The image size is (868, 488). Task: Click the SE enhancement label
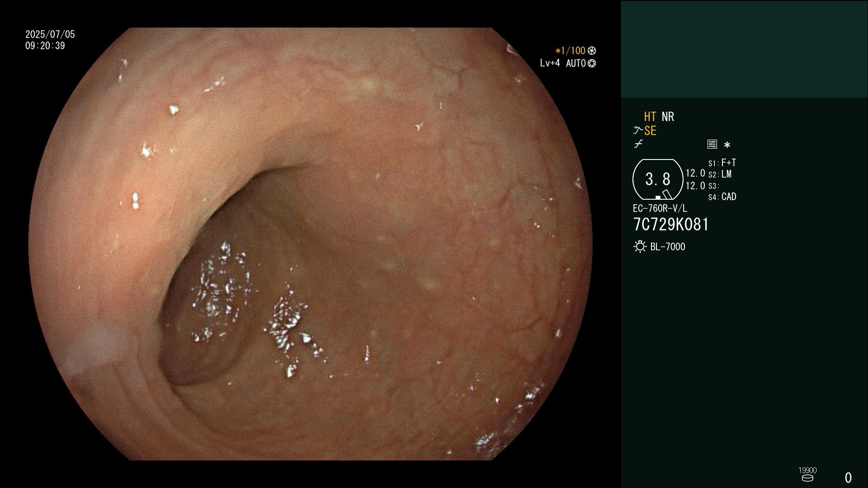coord(650,131)
